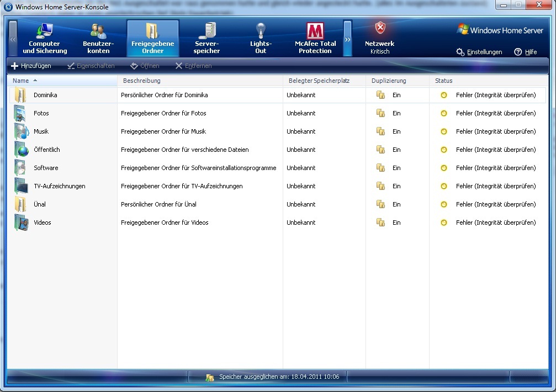Select the Dominika folder icon
Screen dimensions: 556x392
point(20,95)
